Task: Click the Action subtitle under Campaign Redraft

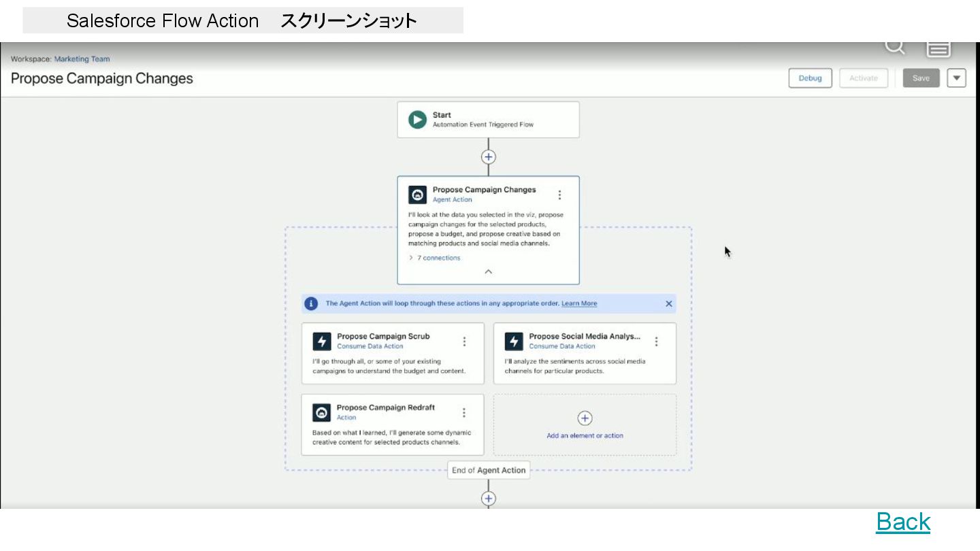Action: [346, 418]
